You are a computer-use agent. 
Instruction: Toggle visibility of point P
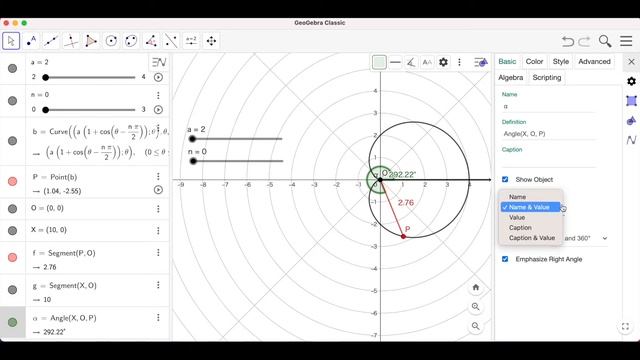click(x=13, y=181)
